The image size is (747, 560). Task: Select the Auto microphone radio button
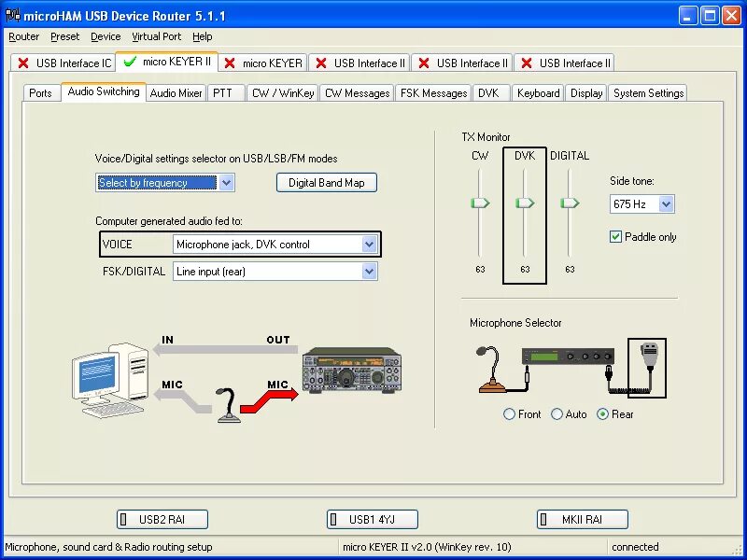pyautogui.click(x=557, y=414)
